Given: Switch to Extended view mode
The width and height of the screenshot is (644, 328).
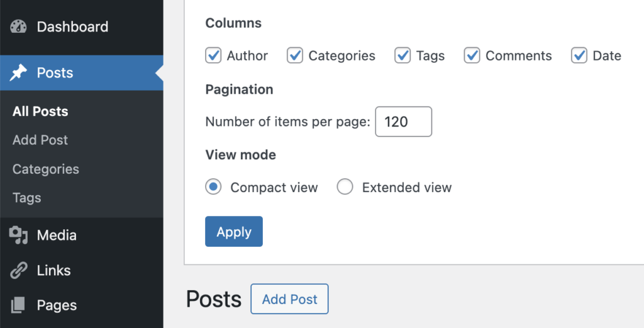Looking at the screenshot, I should (x=345, y=188).
